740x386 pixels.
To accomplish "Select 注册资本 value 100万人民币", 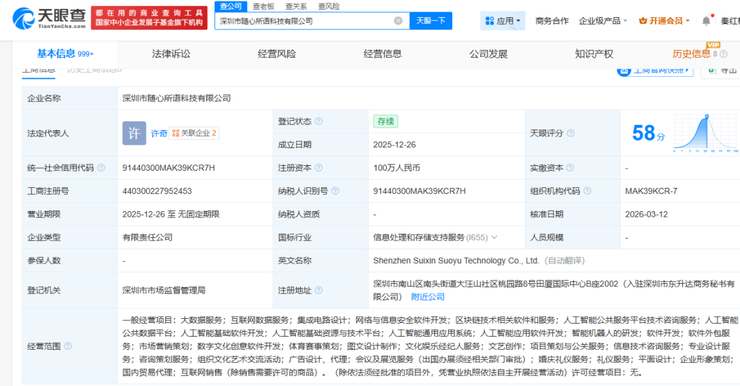I will (396, 168).
